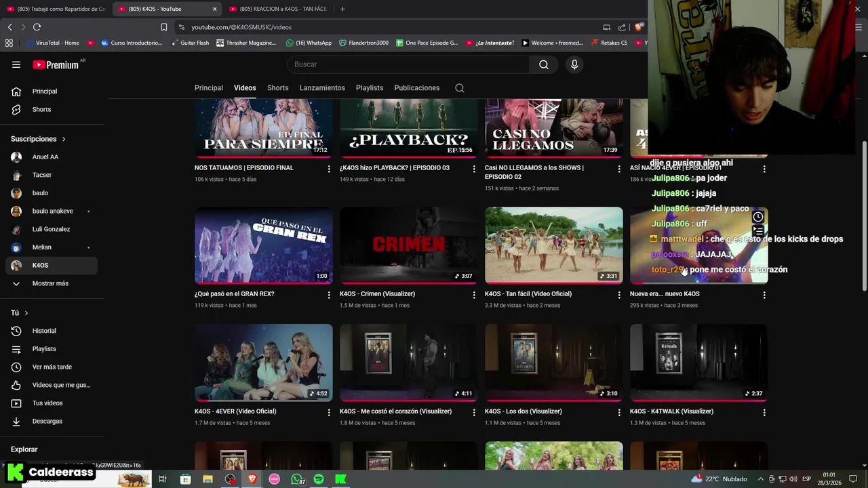Open a new browser tab
The height and width of the screenshot is (488, 868).
(342, 9)
